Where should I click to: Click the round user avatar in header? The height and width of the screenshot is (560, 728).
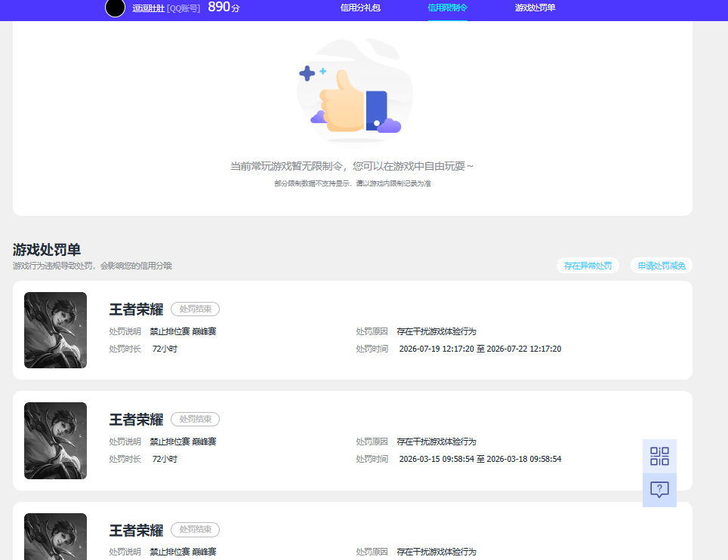point(115,8)
